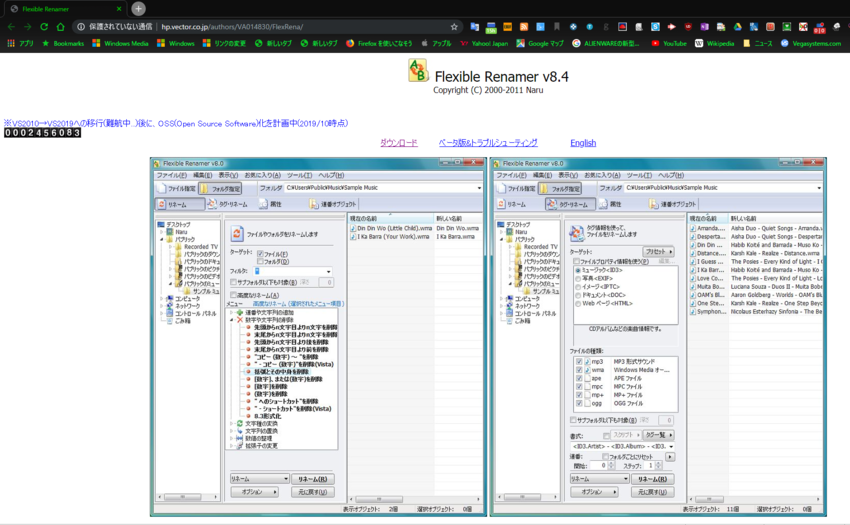Image resolution: width=850 pixels, height=525 pixels.
Task: Select タグ・リネーム in the right screenshot toolbar
Action: [x=568, y=204]
